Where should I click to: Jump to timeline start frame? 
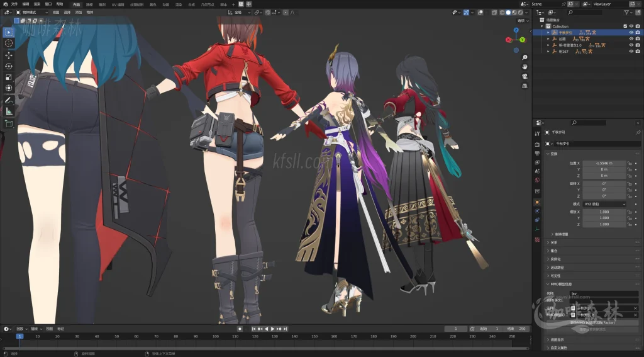(x=254, y=329)
